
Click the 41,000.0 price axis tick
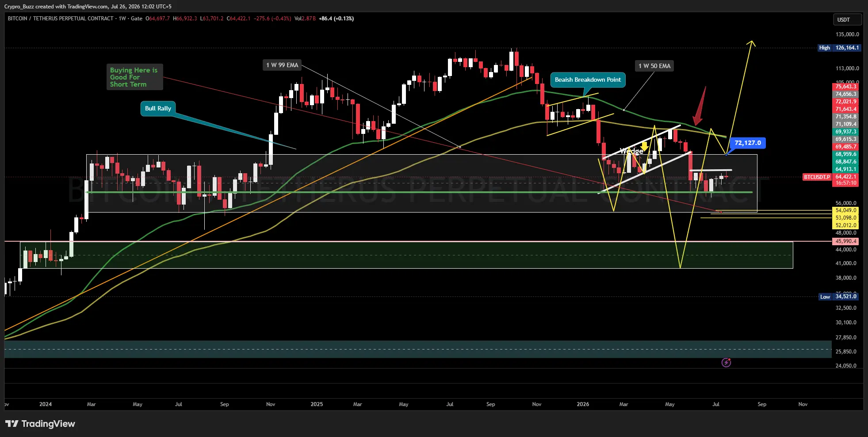coord(846,263)
